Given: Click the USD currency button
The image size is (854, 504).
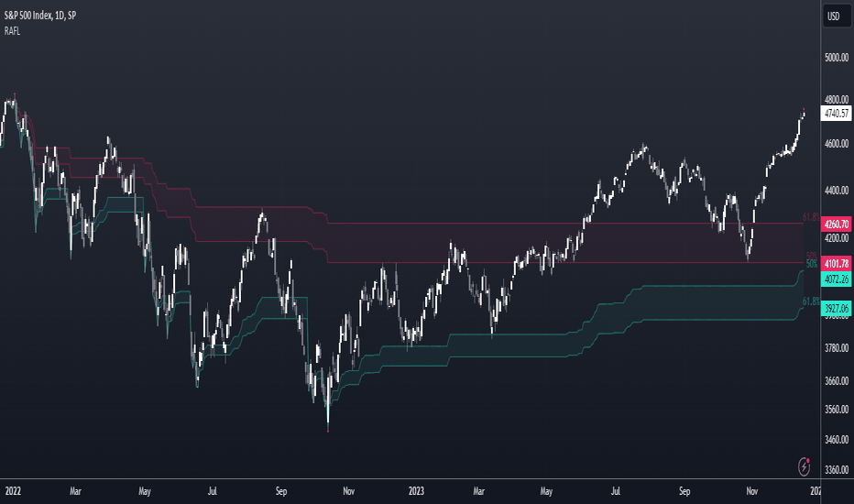Looking at the screenshot, I should [835, 16].
